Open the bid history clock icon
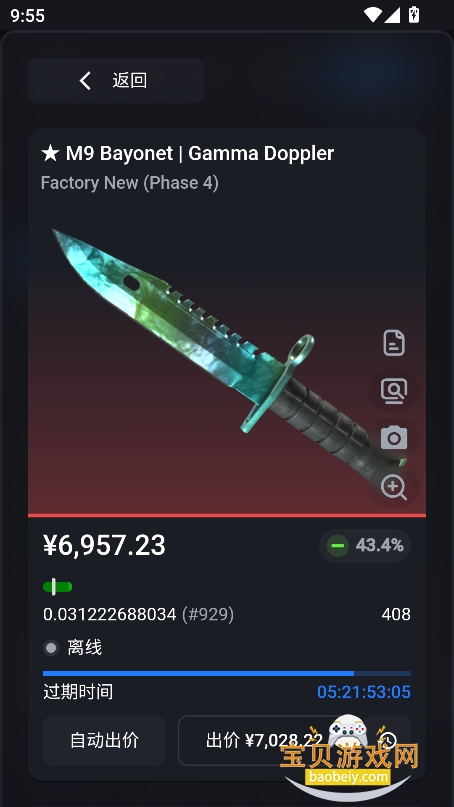This screenshot has height=807, width=454. click(388, 740)
